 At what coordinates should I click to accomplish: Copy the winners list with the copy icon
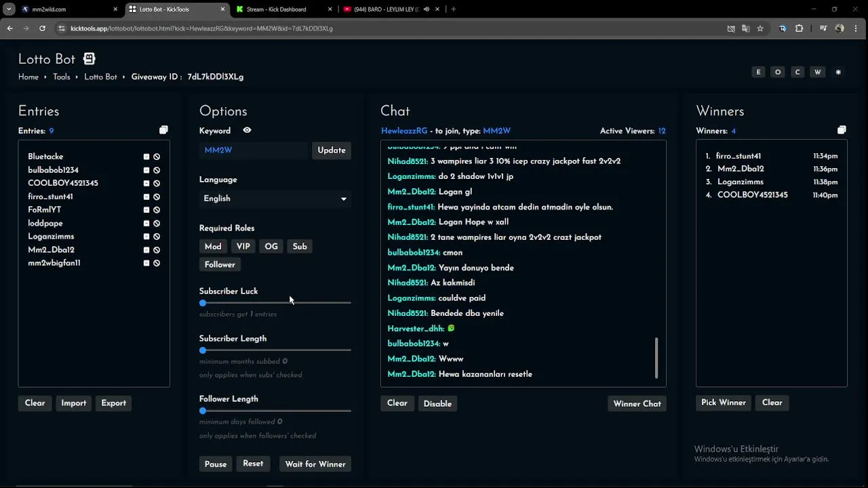click(842, 130)
